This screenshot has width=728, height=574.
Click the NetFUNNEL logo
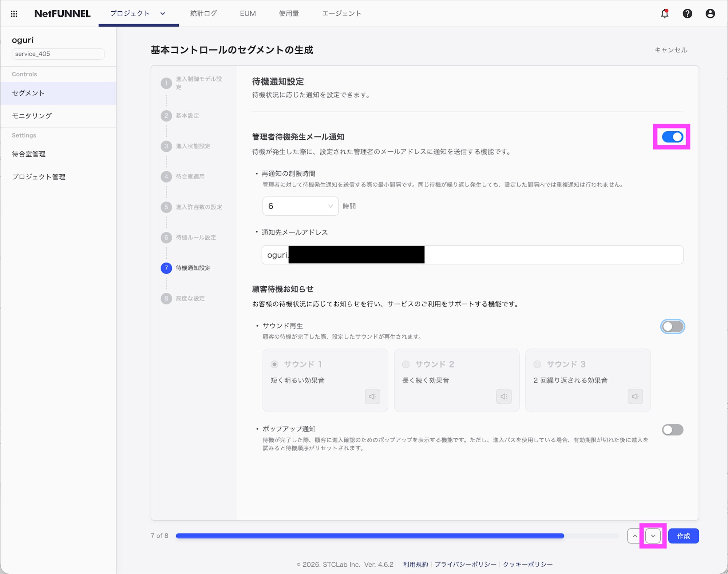tap(62, 13)
